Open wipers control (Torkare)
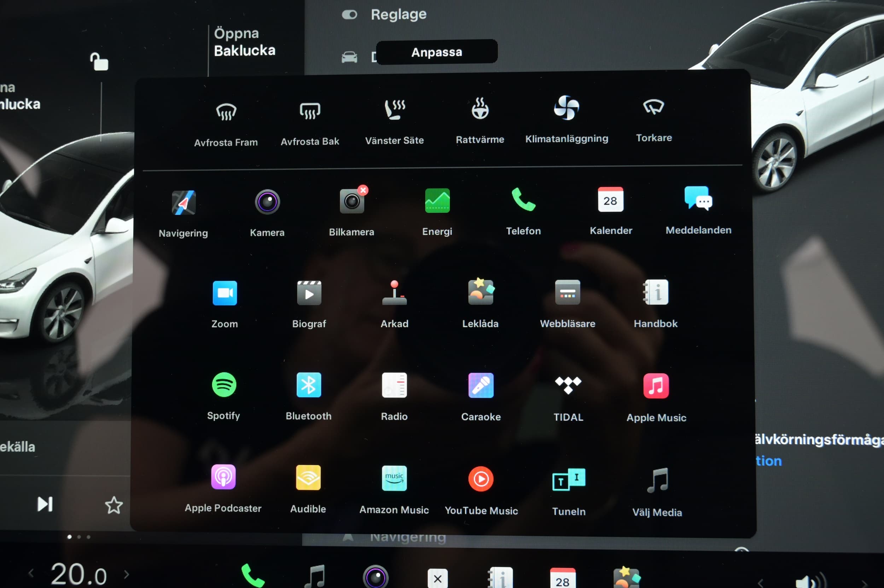 tap(654, 121)
